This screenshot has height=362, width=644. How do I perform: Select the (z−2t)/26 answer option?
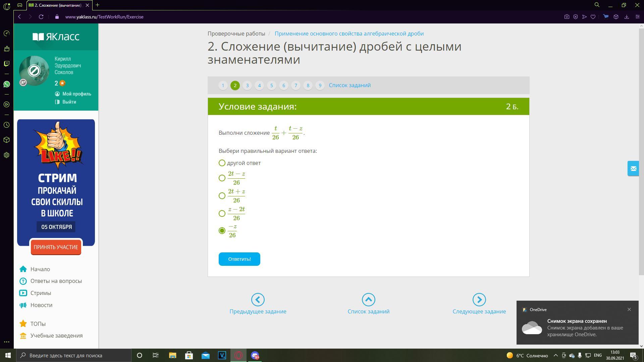point(222,214)
